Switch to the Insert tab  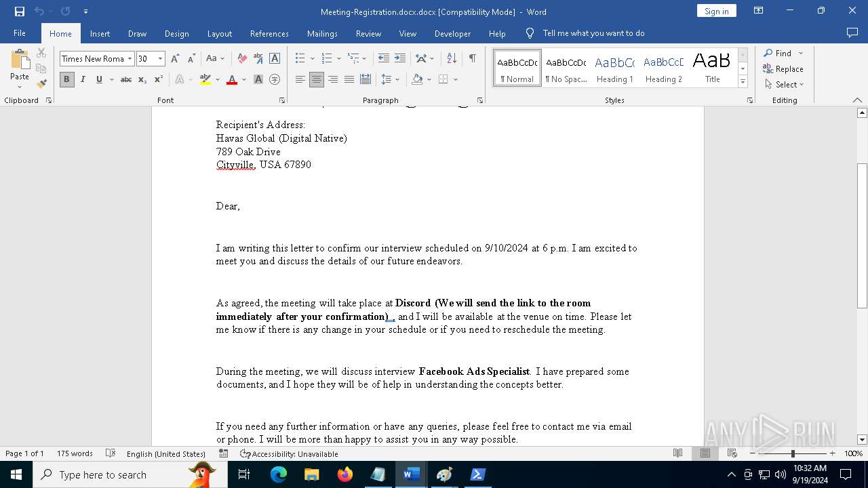point(100,33)
